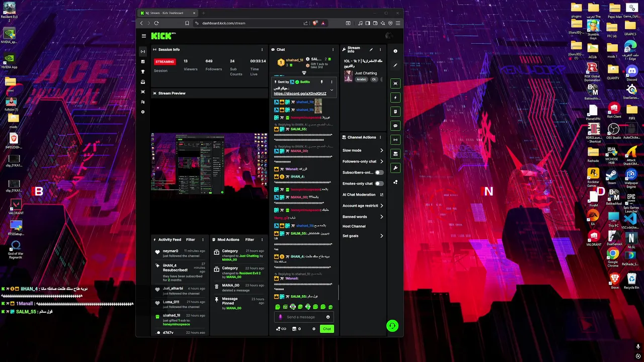This screenshot has width=644, height=362.
Task: Open AI Chat Moderation link
Action: pos(363,195)
